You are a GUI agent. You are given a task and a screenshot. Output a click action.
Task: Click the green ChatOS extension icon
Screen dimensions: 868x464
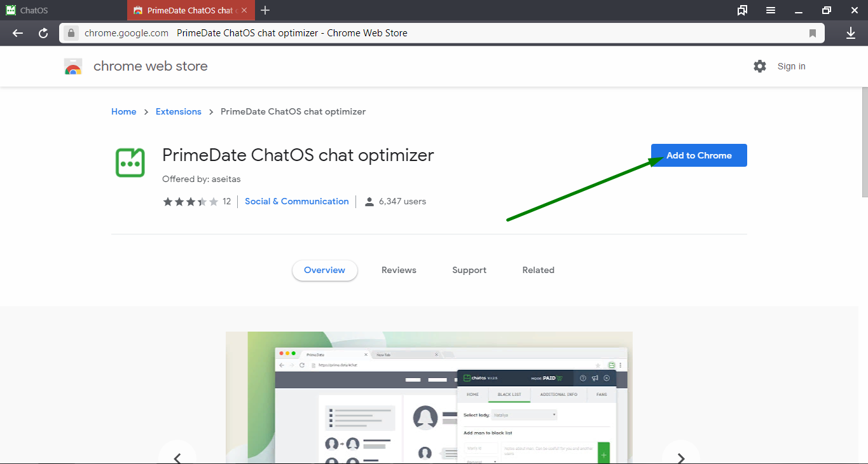pyautogui.click(x=130, y=163)
